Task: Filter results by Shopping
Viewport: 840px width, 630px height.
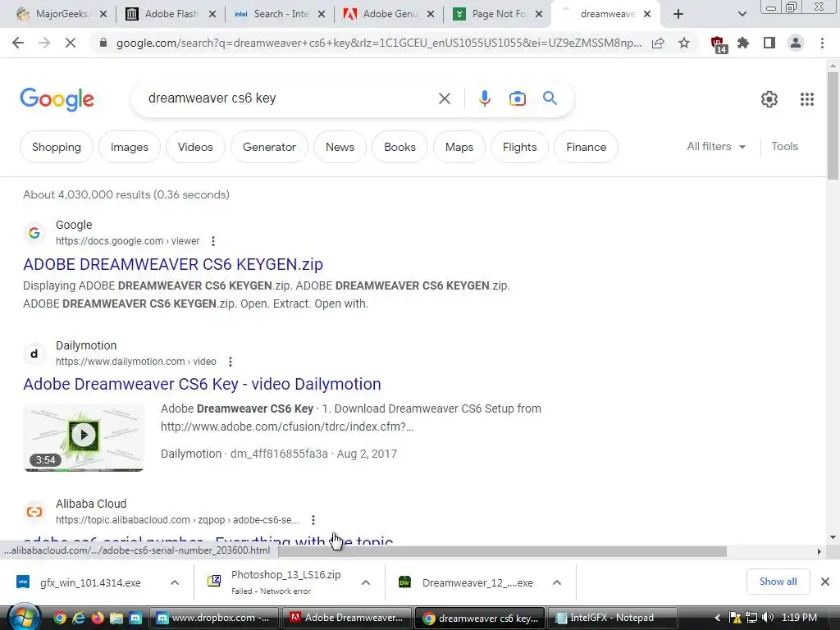Action: [57, 147]
